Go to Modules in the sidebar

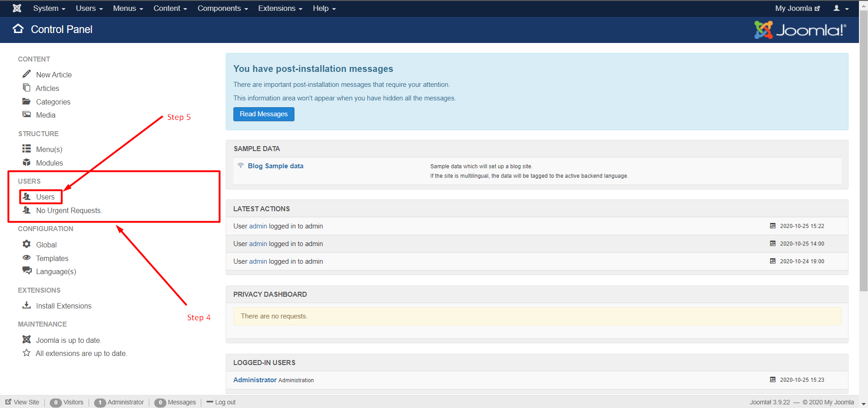[x=49, y=163]
